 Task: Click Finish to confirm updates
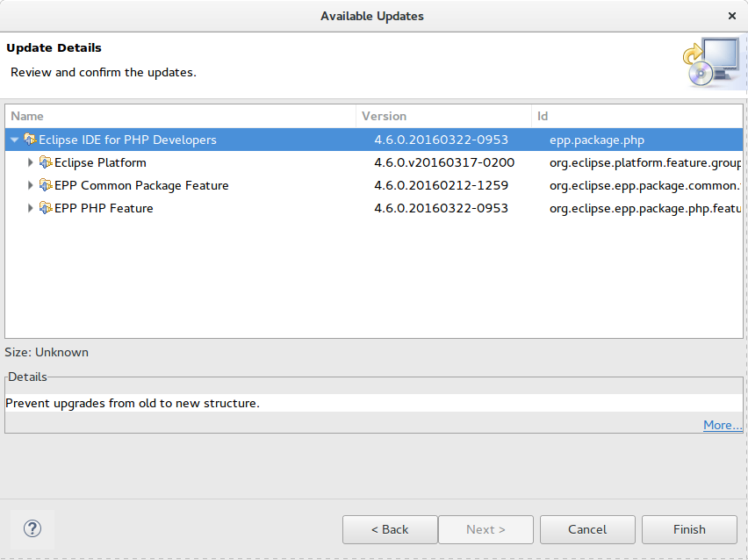(689, 529)
